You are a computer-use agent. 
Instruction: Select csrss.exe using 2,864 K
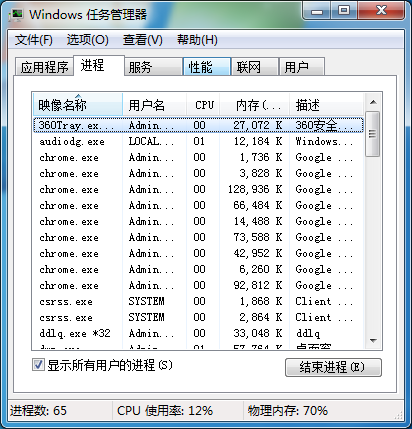[x=198, y=317]
